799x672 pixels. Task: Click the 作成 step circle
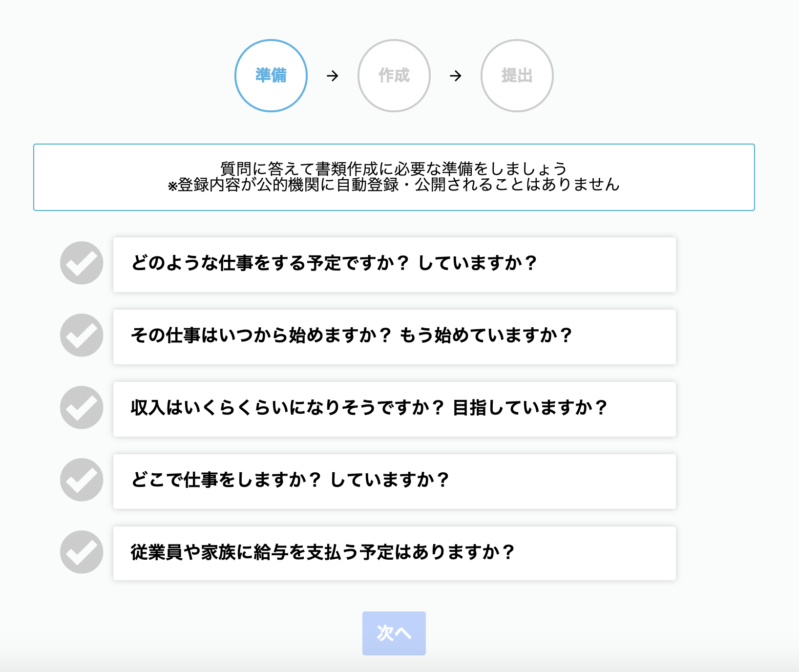[x=394, y=75]
